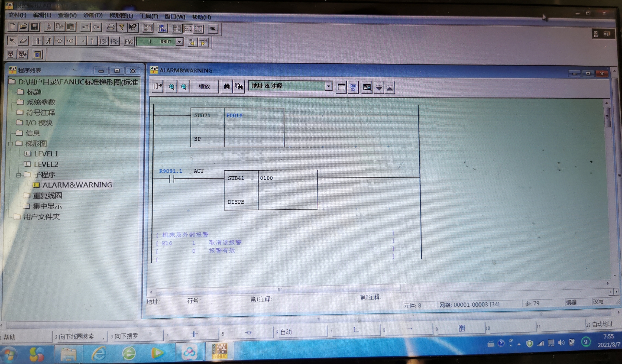
Task: Select the eraser tool
Action: click(x=23, y=41)
